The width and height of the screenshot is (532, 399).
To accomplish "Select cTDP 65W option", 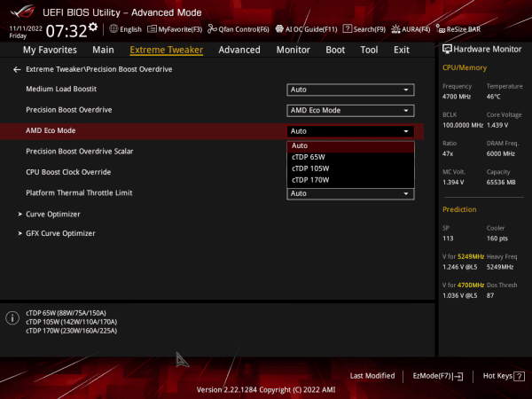I will click(x=310, y=157).
